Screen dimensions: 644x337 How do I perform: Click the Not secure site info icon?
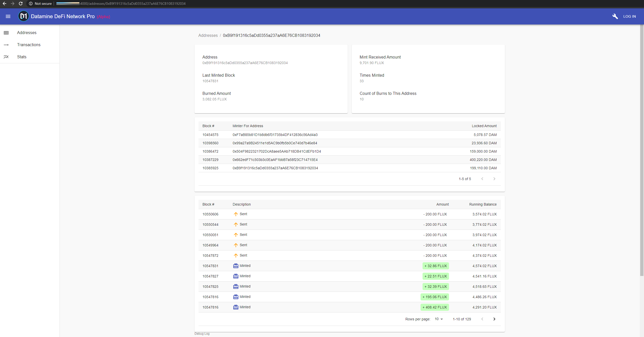pos(31,4)
